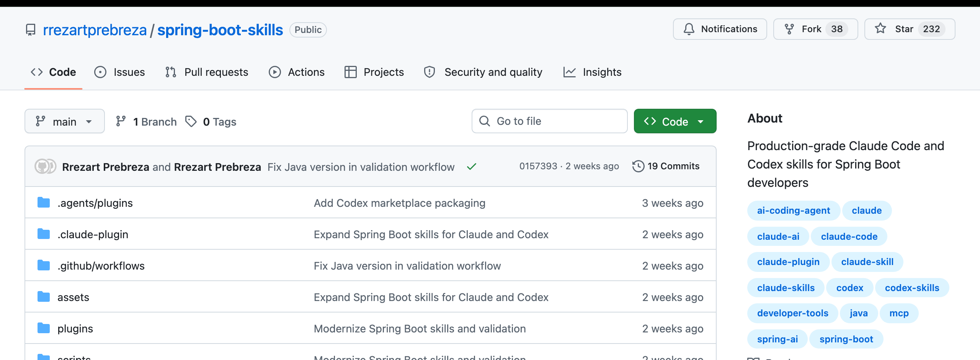Open the Pull requests tab
980x360 pixels.
tap(207, 72)
